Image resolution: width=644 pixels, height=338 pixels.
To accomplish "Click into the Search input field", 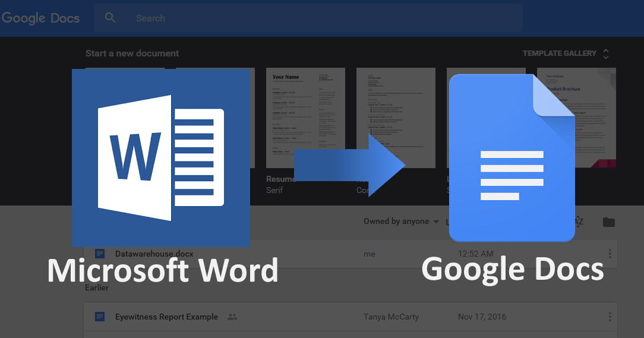I will tap(321, 18).
